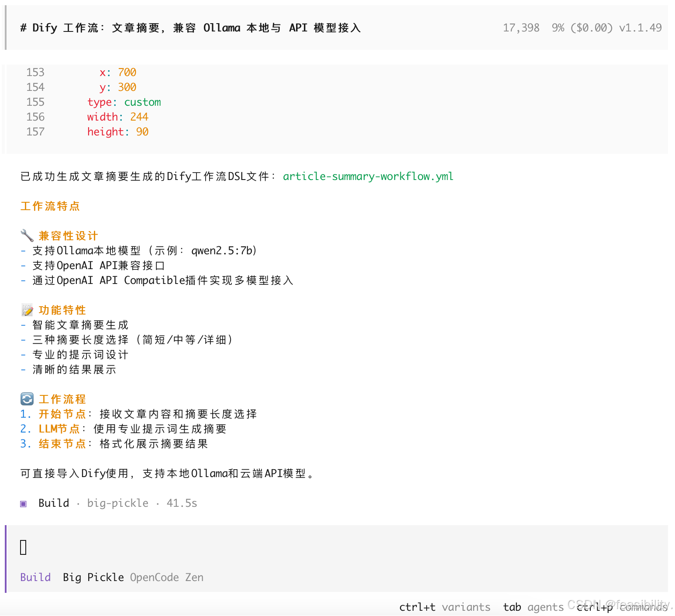This screenshot has width=675, height=616.
Task: Click the 支持OpenAI API兼容接口 bullet
Action: (93, 266)
